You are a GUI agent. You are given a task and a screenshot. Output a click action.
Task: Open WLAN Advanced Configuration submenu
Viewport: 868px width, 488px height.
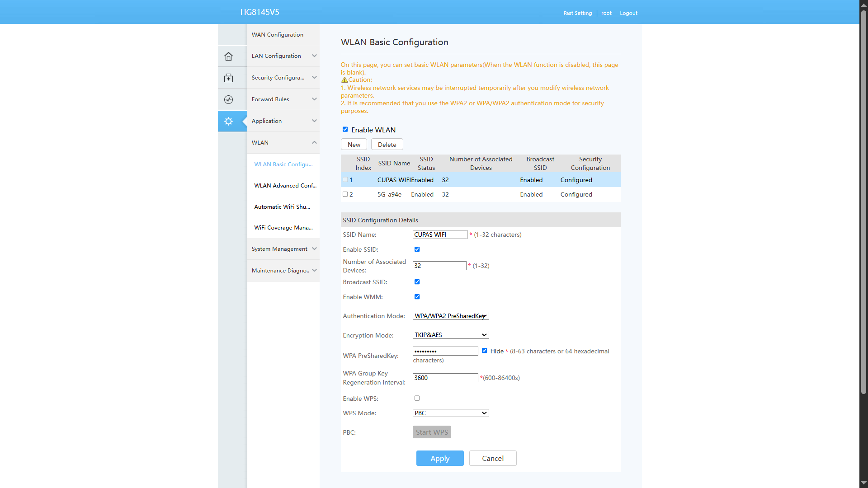(285, 186)
